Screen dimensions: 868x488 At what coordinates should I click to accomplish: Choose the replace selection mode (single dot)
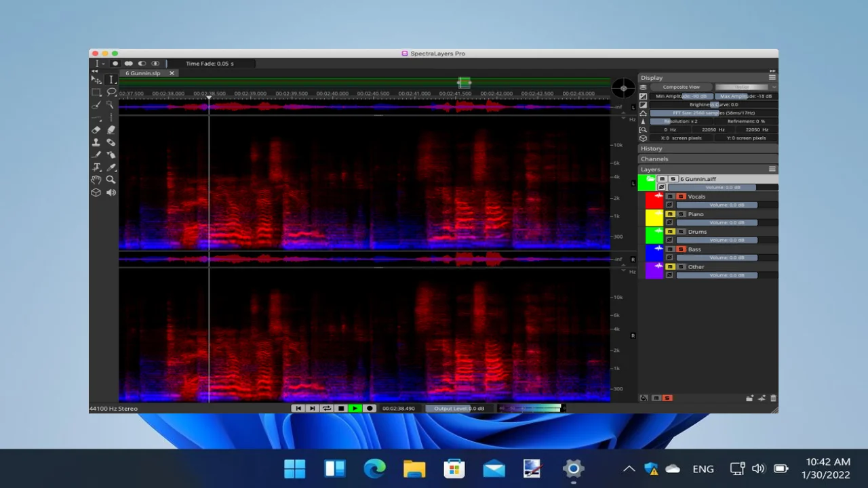[115, 64]
